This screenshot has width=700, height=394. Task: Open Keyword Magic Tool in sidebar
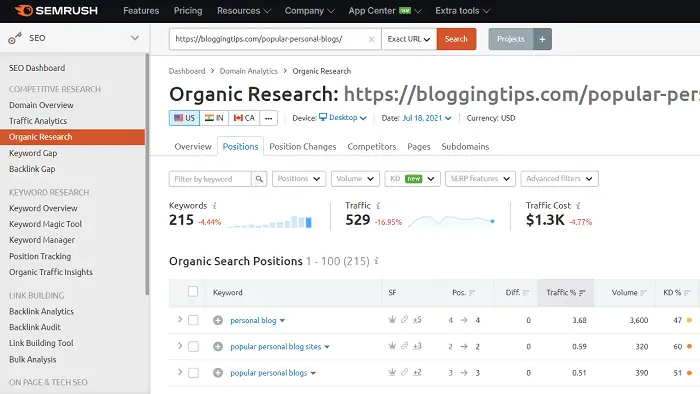tap(46, 224)
